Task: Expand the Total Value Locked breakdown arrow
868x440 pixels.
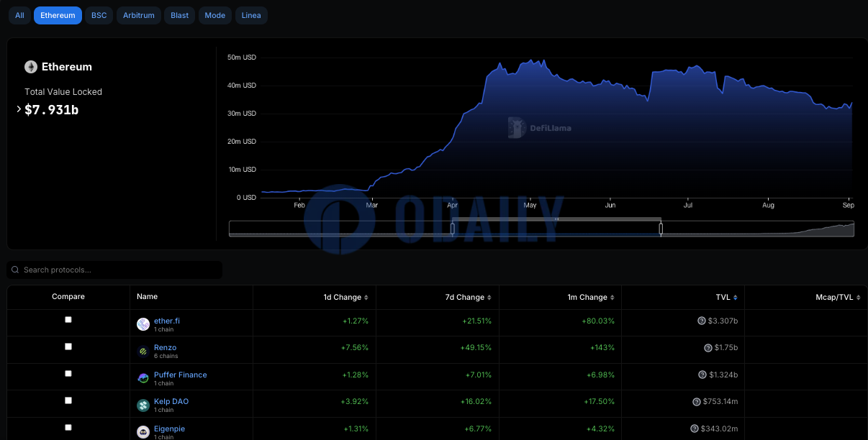Action: click(19, 109)
